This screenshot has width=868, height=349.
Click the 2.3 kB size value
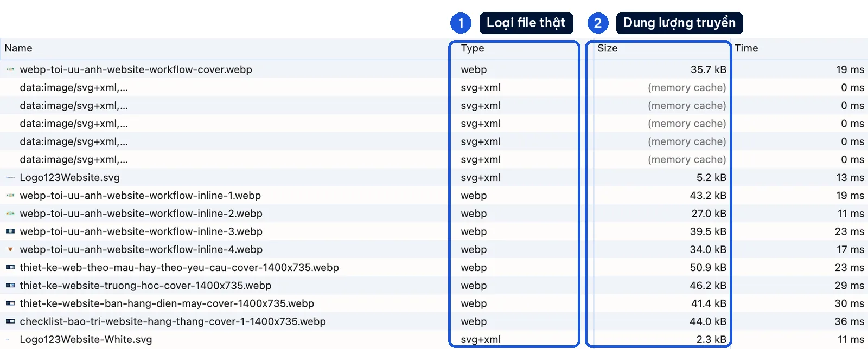[x=711, y=339]
